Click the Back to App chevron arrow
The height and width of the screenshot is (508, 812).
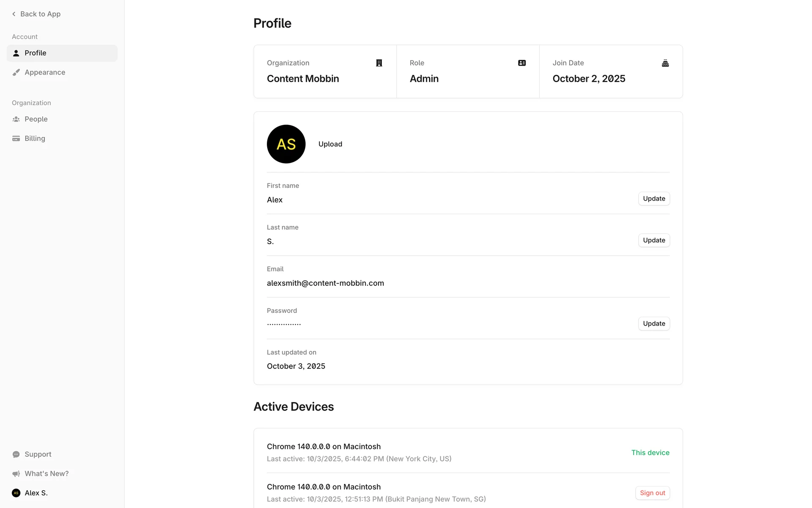14,14
